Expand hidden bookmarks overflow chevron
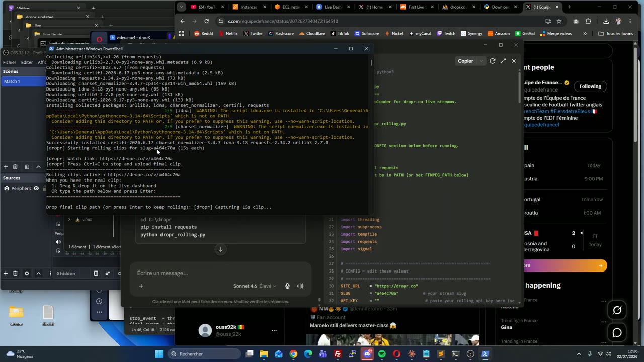The width and height of the screenshot is (644, 362). pyautogui.click(x=585, y=34)
